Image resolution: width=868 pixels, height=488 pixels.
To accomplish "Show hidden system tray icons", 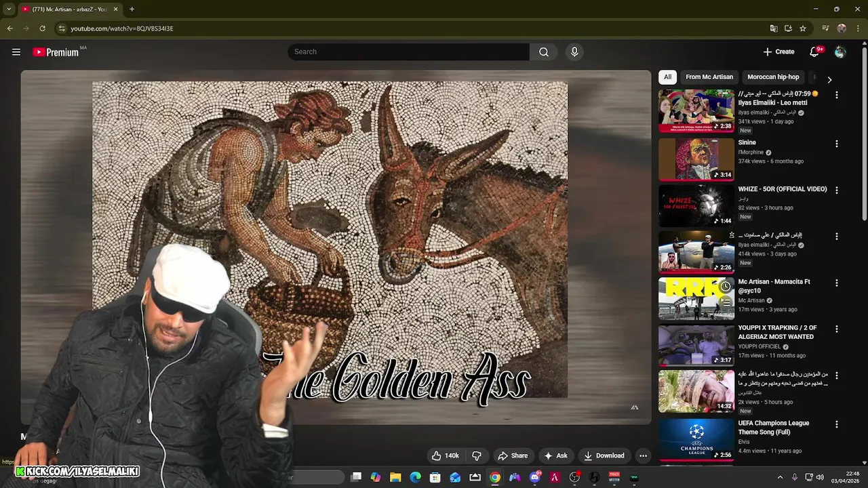I will pos(780,477).
